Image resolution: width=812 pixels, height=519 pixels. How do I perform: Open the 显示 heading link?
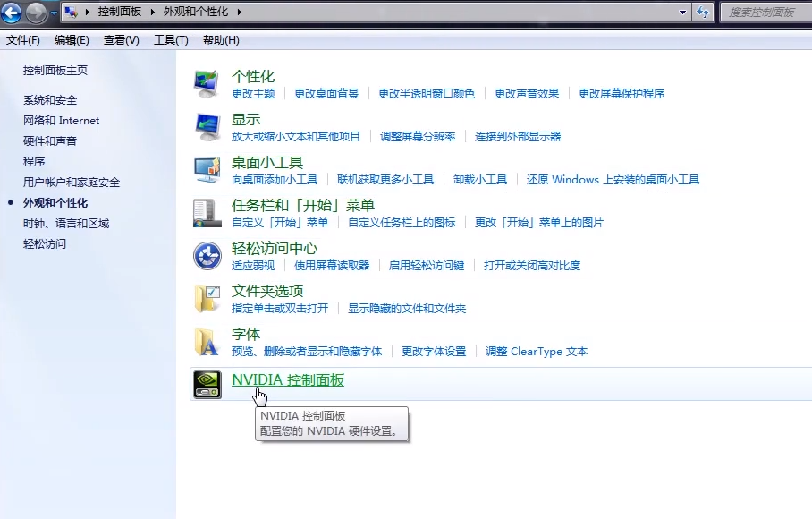[x=246, y=120]
